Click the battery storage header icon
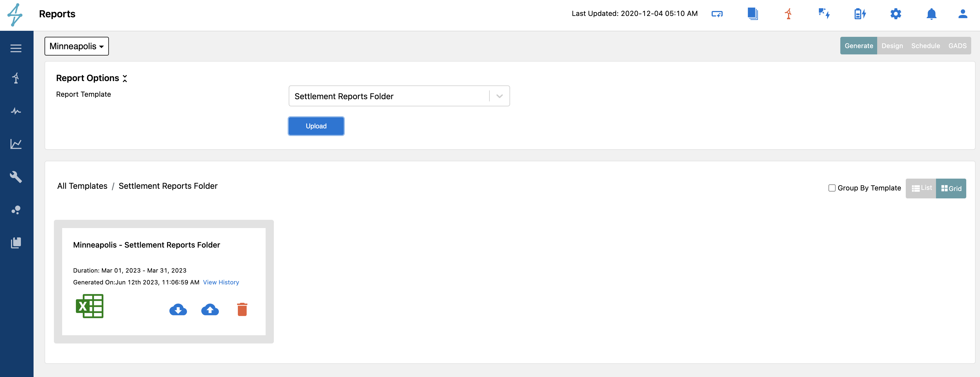The image size is (980, 377). point(860,14)
